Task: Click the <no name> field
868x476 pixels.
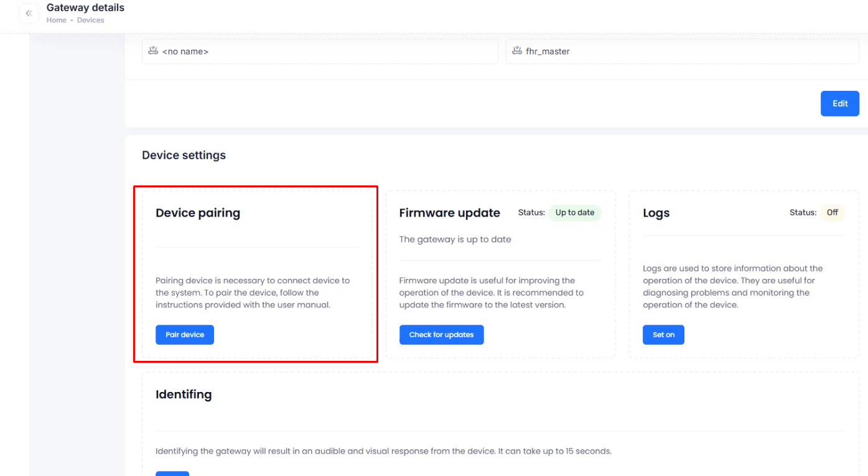Action: (320, 52)
